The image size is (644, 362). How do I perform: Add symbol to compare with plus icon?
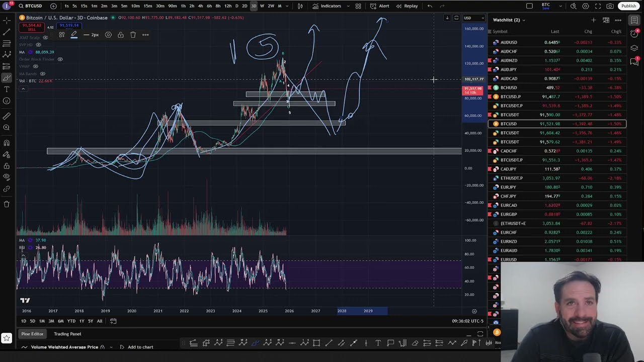53,6
